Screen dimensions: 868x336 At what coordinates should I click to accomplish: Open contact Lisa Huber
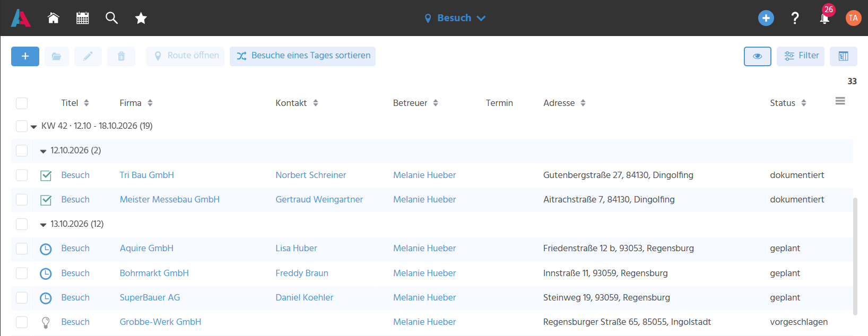tap(296, 248)
